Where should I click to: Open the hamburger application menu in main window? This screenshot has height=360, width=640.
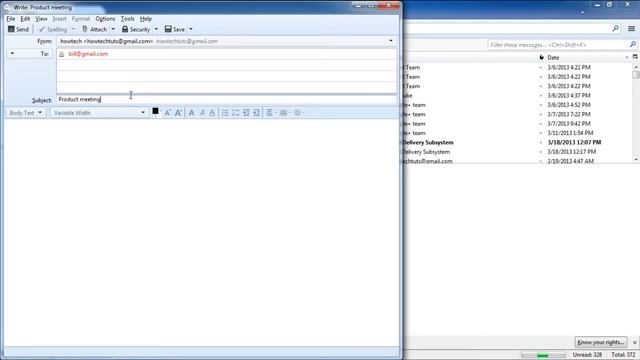[x=631, y=29]
